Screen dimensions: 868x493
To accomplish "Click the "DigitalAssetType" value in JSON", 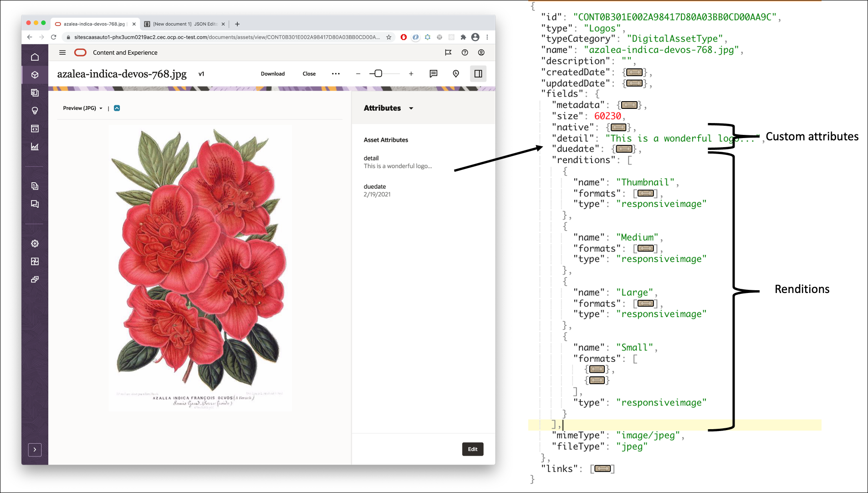I will point(675,39).
